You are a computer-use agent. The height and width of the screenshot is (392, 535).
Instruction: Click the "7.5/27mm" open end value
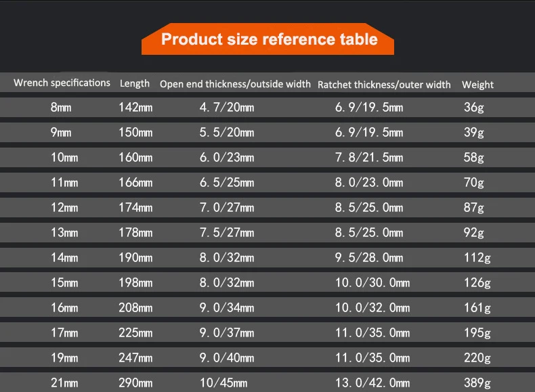pos(227,233)
